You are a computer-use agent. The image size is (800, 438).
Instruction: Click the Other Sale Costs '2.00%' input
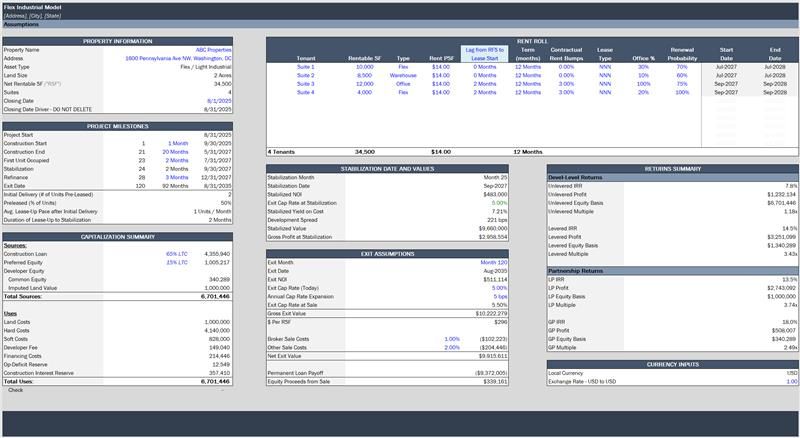tap(452, 348)
